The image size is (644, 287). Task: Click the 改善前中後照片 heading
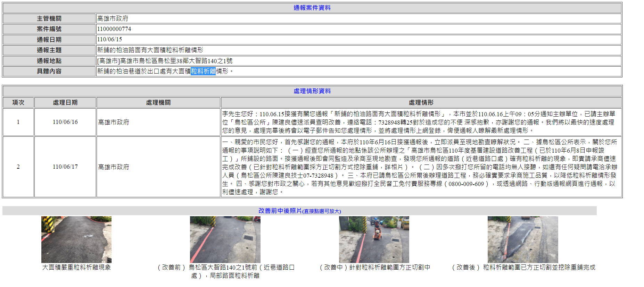point(280,211)
